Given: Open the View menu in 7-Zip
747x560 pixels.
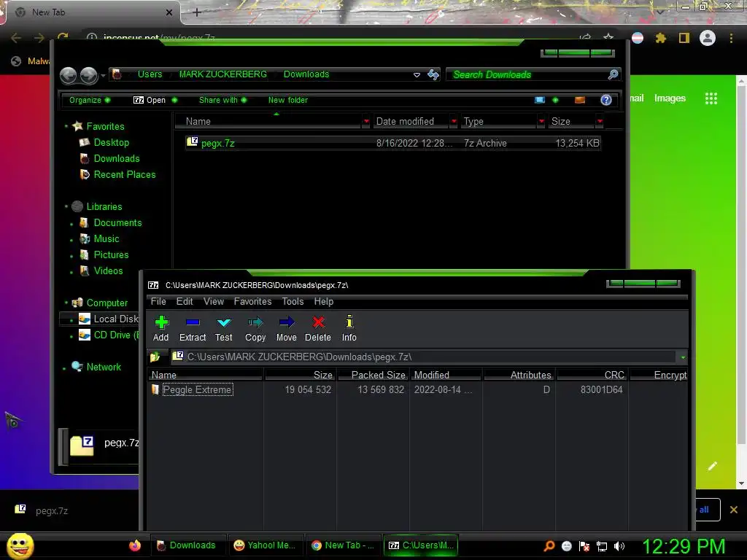Looking at the screenshot, I should [214, 301].
